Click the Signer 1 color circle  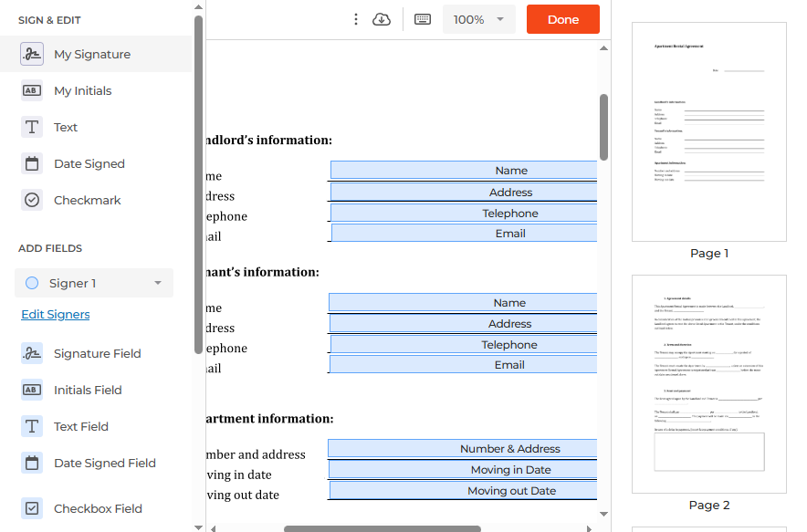32,284
